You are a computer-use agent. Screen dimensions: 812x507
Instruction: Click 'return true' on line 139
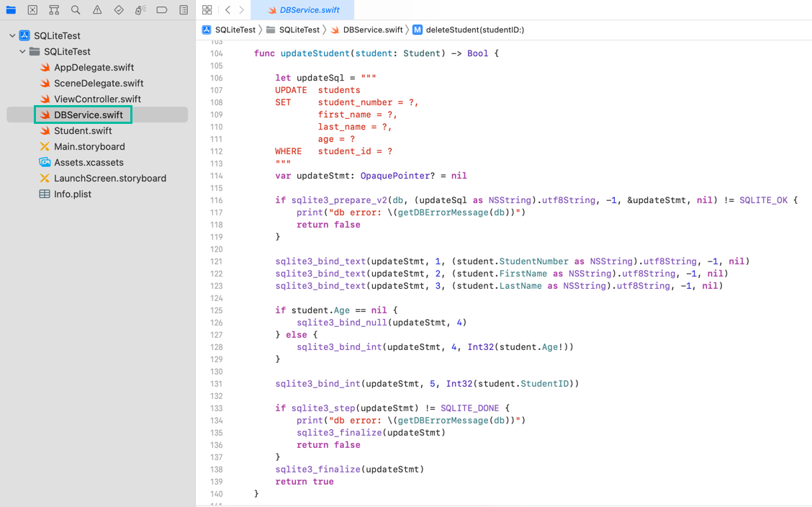point(304,482)
